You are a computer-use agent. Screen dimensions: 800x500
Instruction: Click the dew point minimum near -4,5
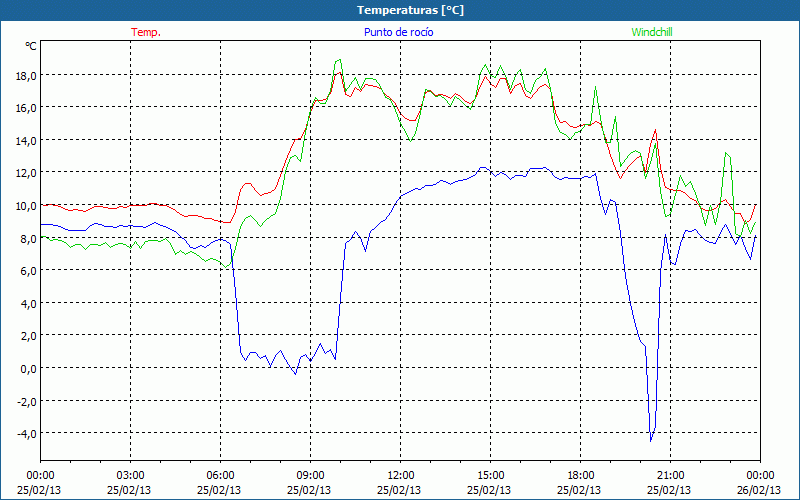pyautogui.click(x=651, y=441)
